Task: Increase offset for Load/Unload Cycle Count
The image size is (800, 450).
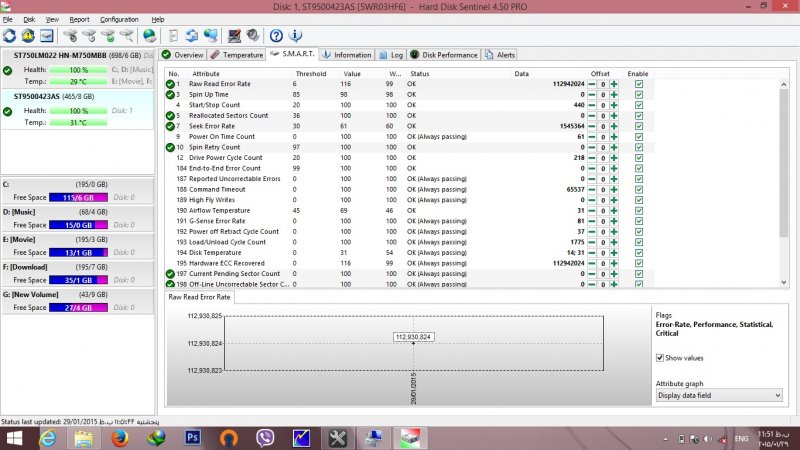Action: coord(614,242)
